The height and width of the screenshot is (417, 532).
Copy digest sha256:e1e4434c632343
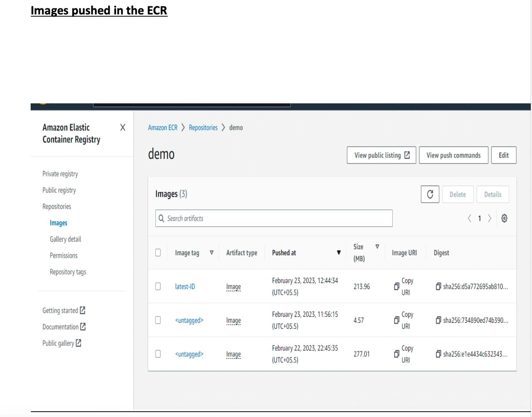(438, 354)
